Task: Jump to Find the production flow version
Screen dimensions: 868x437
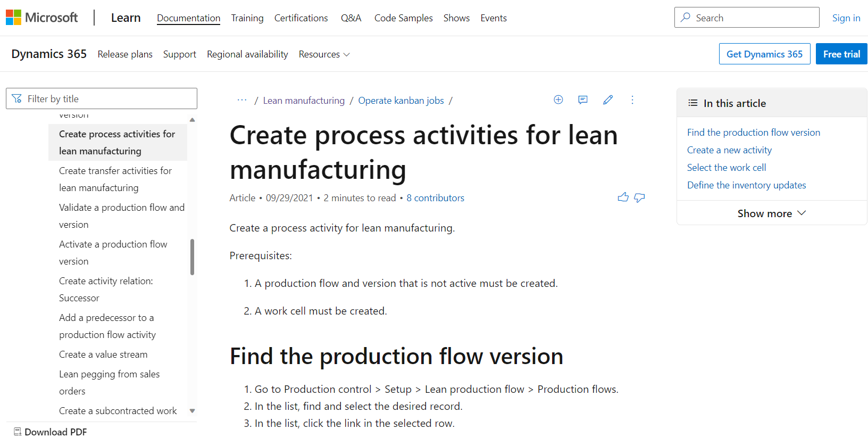Action: (x=754, y=133)
